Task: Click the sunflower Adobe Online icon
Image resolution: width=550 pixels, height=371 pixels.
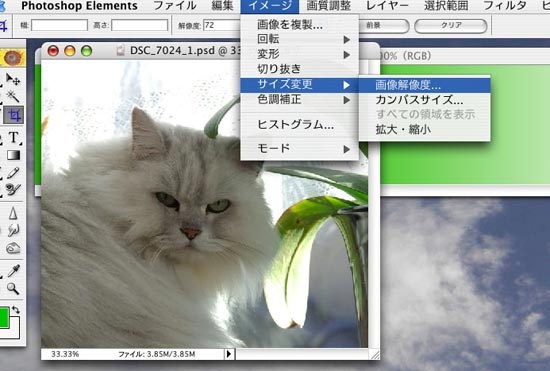Action: [x=13, y=58]
